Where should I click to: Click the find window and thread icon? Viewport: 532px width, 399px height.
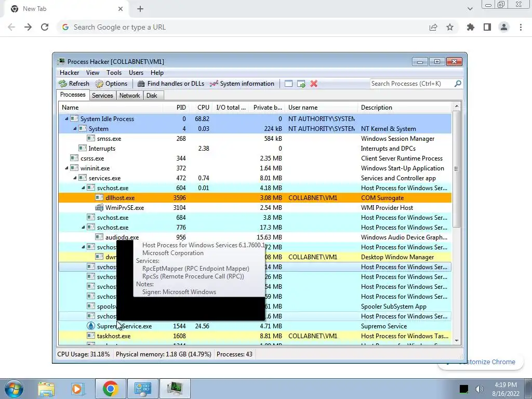tap(301, 84)
